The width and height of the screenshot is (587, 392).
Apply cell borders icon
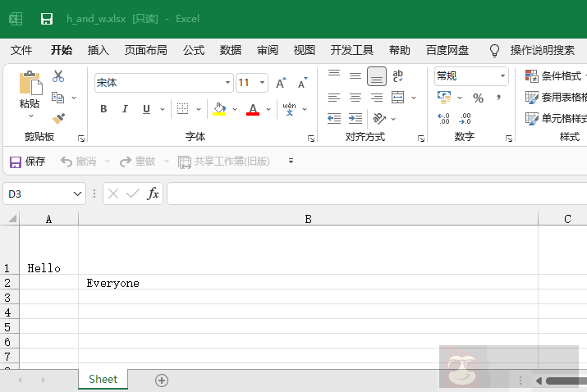(183, 109)
